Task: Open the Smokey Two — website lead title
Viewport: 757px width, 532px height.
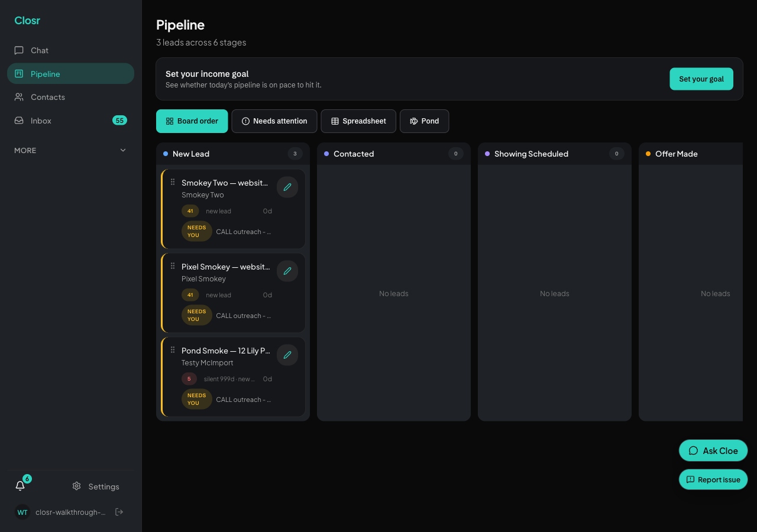Action: (x=225, y=183)
